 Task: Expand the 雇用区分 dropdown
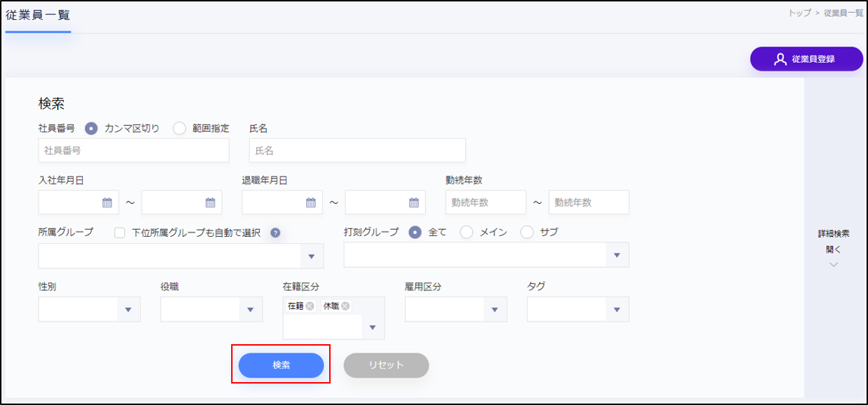[x=494, y=310]
